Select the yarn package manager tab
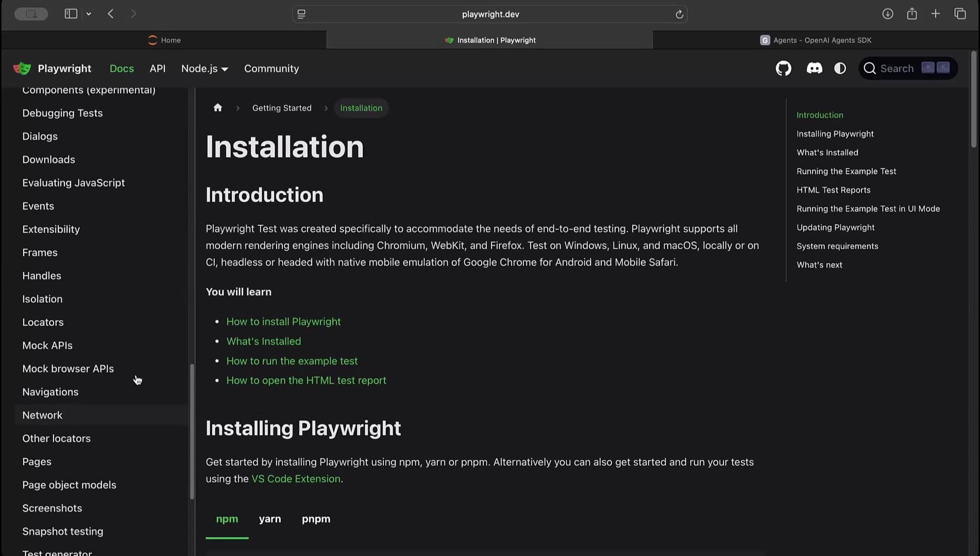The width and height of the screenshot is (980, 556). point(269,519)
